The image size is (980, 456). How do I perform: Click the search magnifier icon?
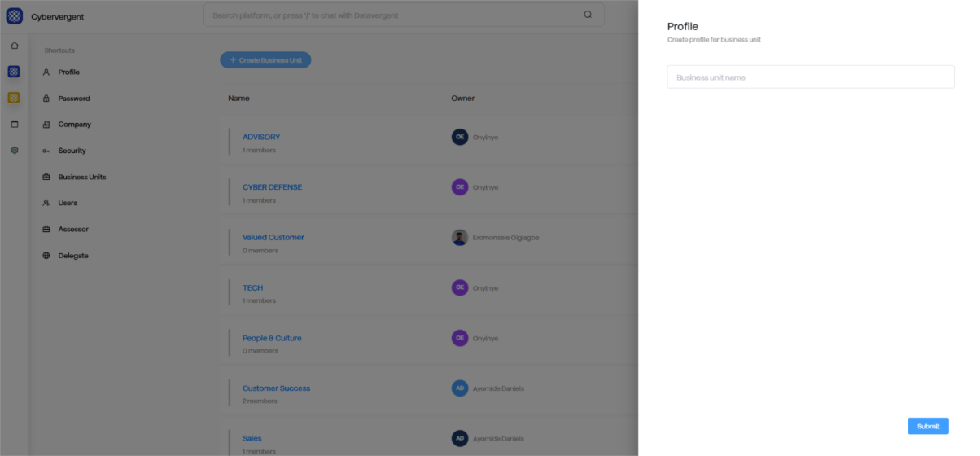[588, 15]
